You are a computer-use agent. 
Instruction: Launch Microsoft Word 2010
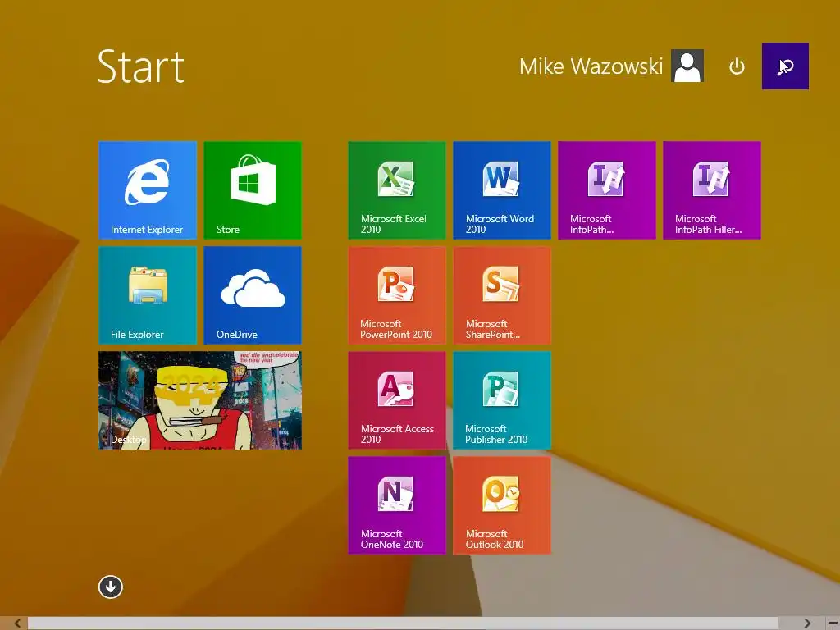click(x=502, y=190)
